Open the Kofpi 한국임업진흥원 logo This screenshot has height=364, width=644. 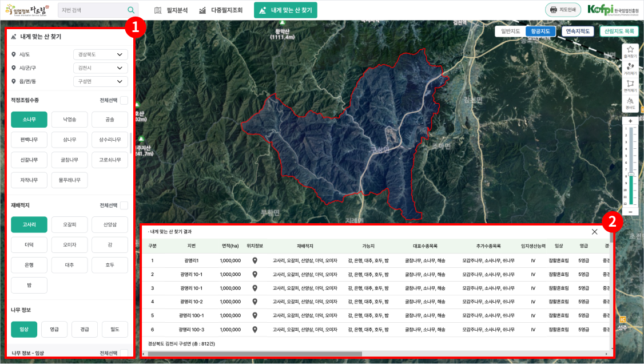[x=613, y=10]
